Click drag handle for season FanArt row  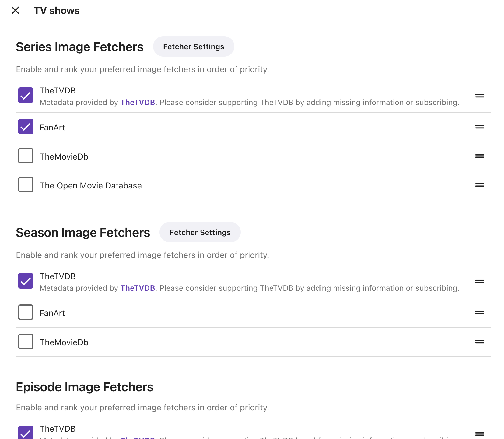point(479,313)
